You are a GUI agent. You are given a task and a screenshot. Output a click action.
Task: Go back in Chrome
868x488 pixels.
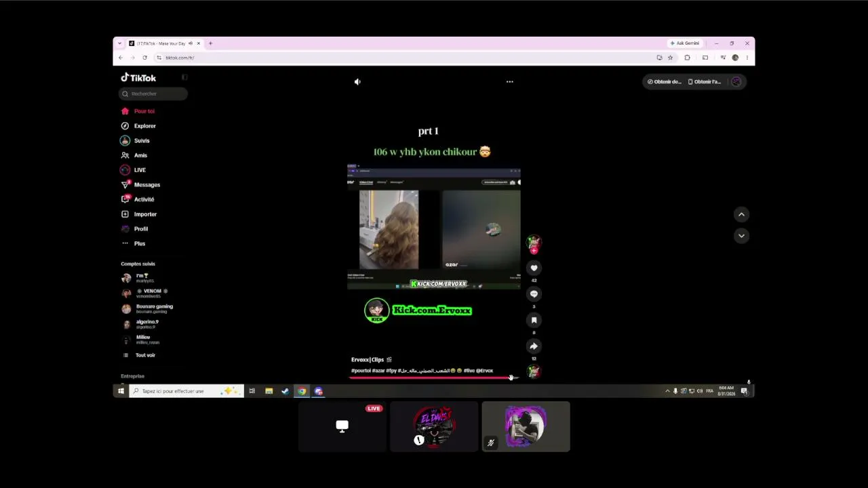pyautogui.click(x=121, y=58)
